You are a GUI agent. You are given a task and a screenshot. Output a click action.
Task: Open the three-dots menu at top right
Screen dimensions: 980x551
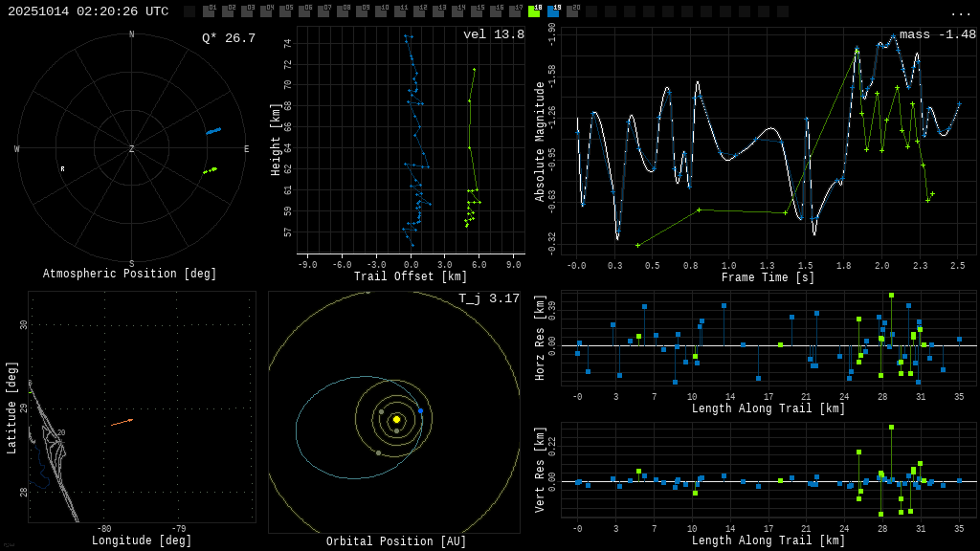pos(960,12)
